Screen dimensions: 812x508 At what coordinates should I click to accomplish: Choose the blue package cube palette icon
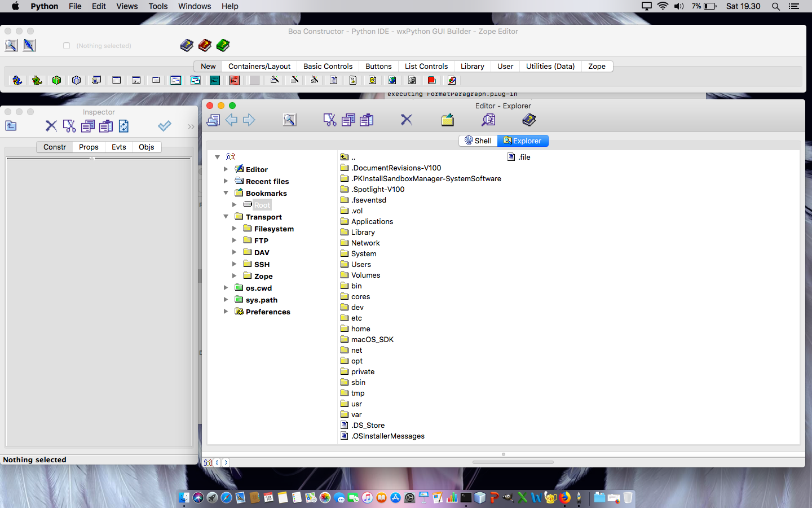click(77, 80)
